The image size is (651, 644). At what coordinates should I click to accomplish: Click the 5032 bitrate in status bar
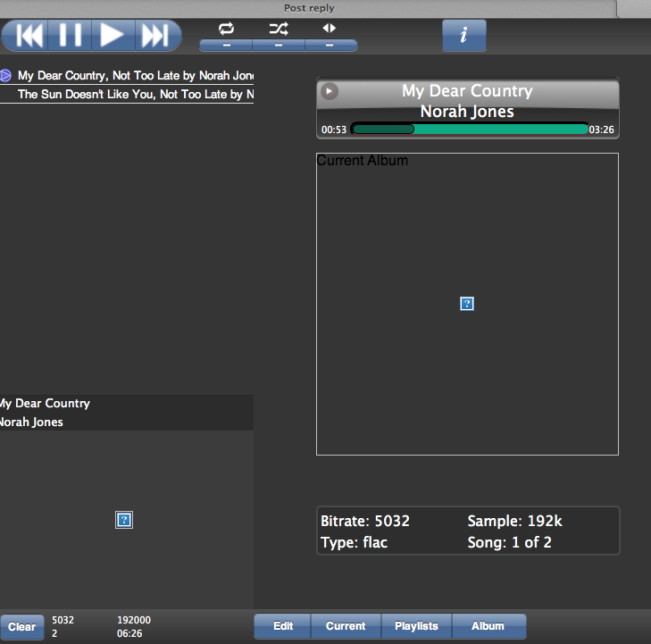tap(63, 620)
